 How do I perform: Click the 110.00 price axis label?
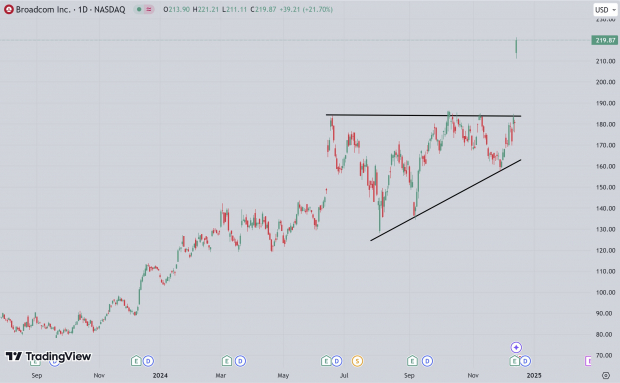(605, 271)
